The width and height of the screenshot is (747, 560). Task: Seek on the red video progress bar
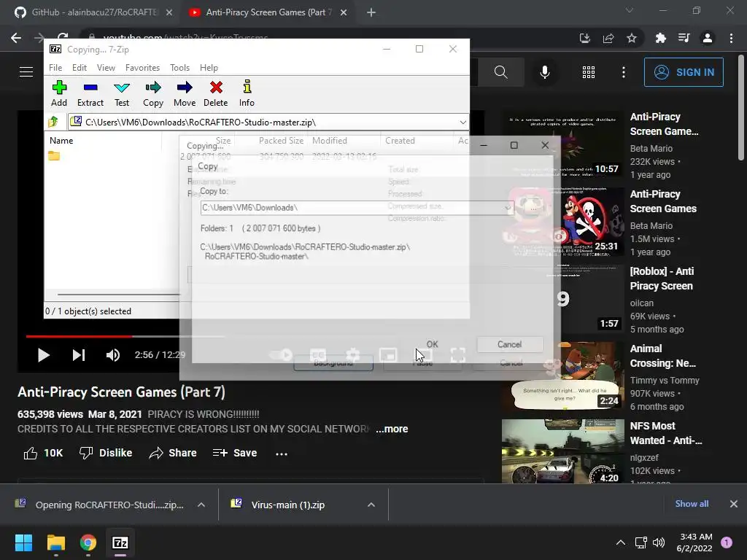pos(79,336)
